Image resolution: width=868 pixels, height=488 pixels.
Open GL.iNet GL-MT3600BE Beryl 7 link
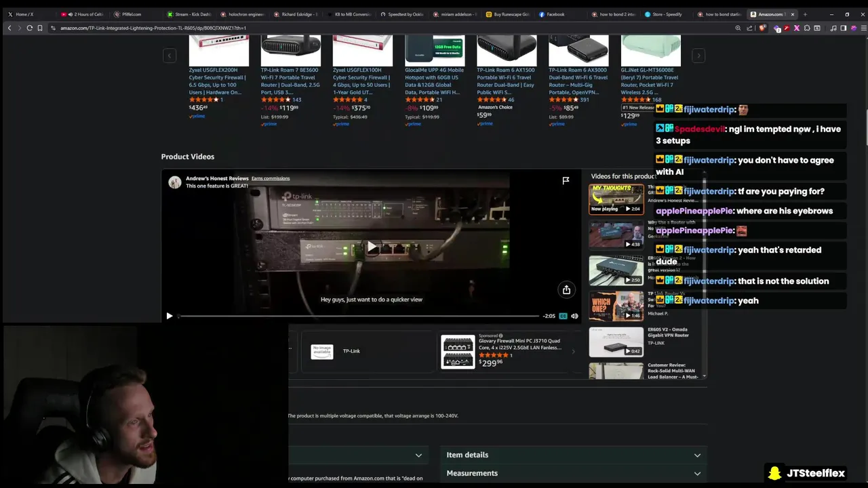pos(650,81)
